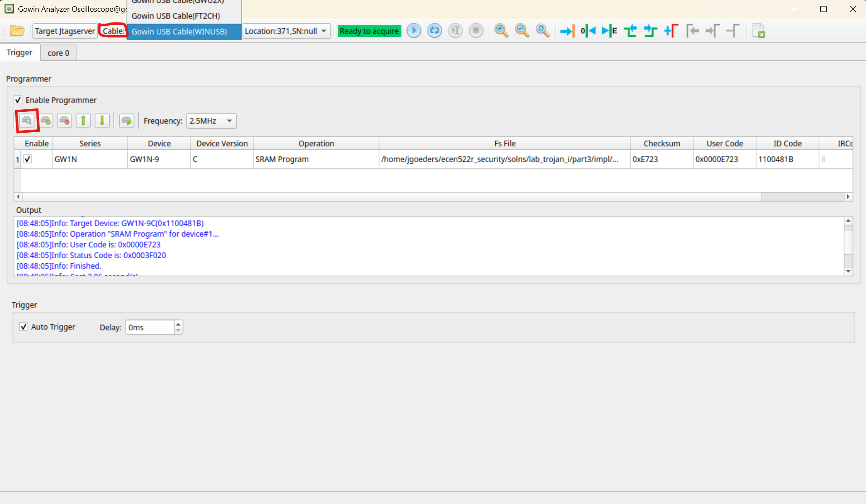Select the GW1N-9 device cell
The image size is (866, 504).
tap(159, 159)
